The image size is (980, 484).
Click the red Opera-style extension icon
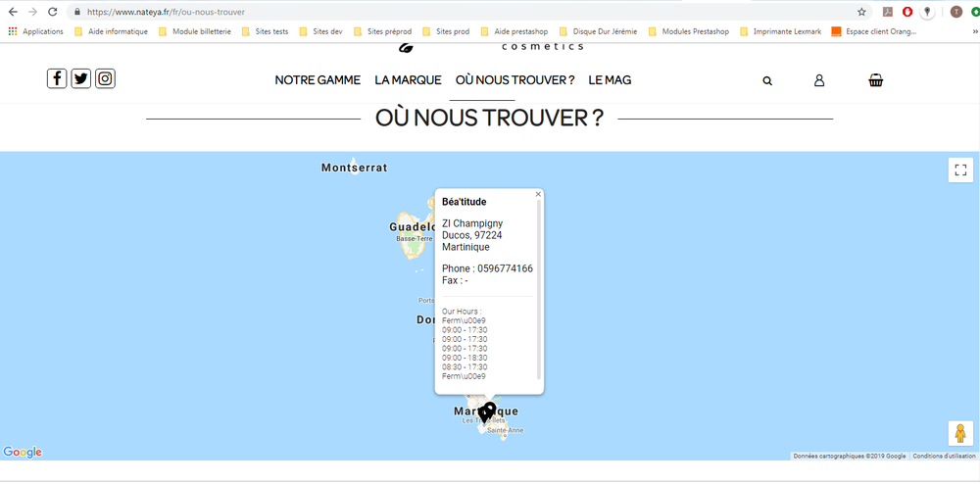click(906, 12)
